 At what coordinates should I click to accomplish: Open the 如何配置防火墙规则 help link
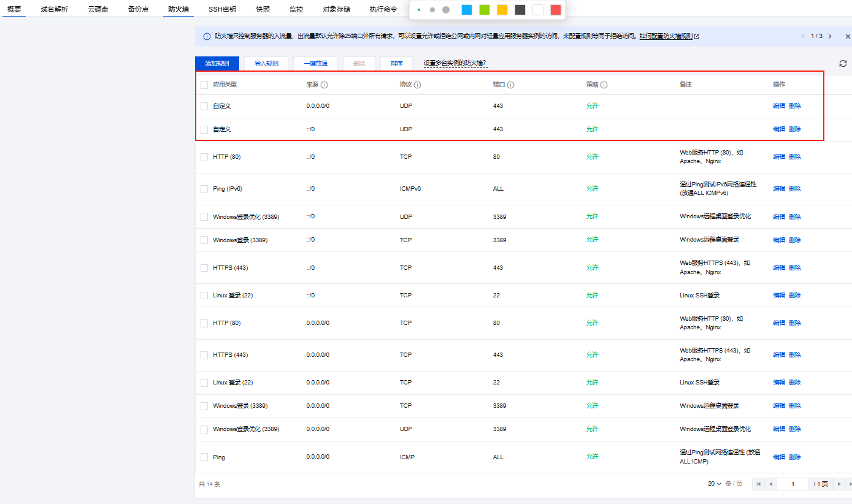(666, 36)
